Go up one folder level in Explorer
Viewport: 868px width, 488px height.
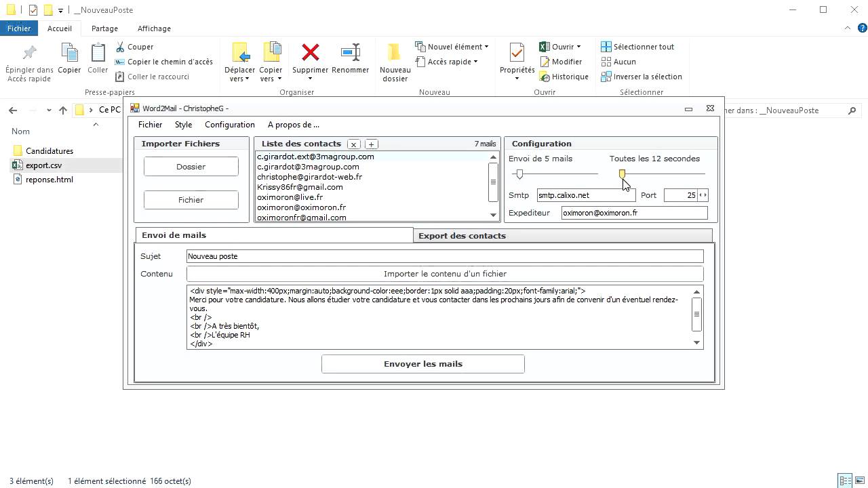(x=63, y=110)
